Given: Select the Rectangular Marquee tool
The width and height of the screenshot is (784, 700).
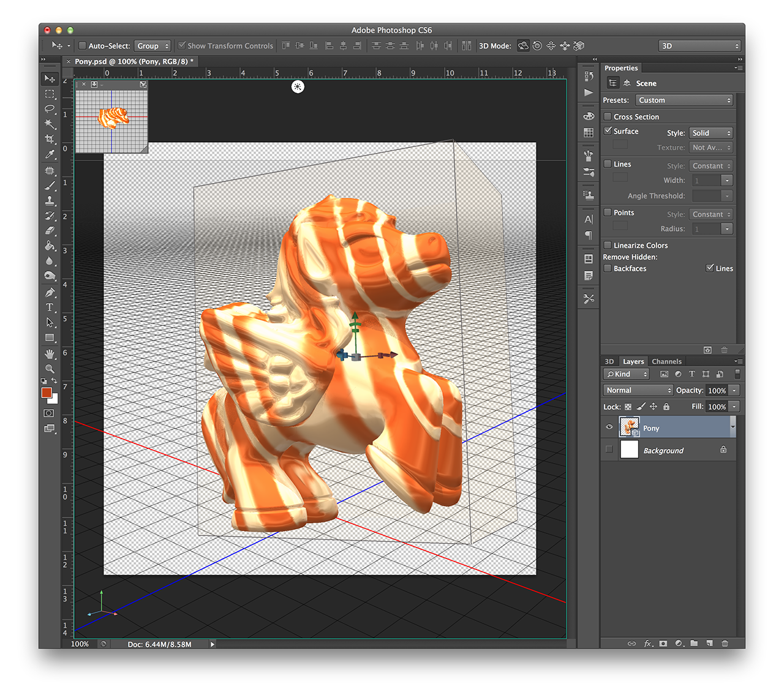Looking at the screenshot, I should click(x=50, y=94).
